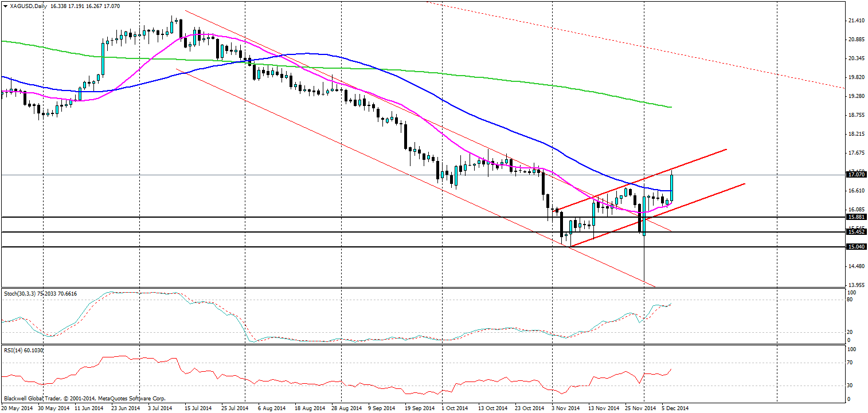The width and height of the screenshot is (868, 413).
Task: Click the 5 Dec 2014 date label
Action: coord(675,408)
